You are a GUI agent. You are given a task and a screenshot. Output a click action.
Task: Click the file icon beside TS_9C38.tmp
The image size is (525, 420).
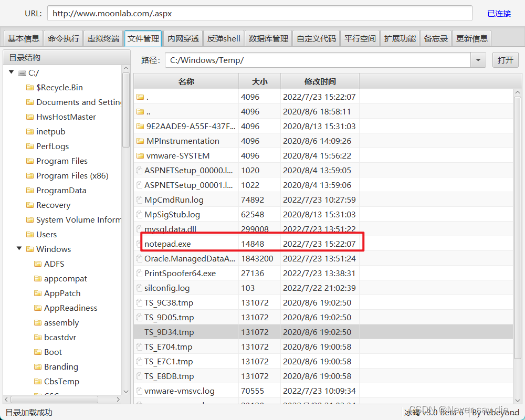tap(139, 303)
